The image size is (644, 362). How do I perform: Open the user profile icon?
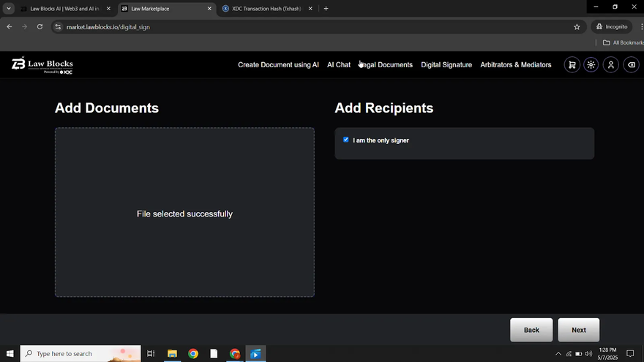pos(611,65)
